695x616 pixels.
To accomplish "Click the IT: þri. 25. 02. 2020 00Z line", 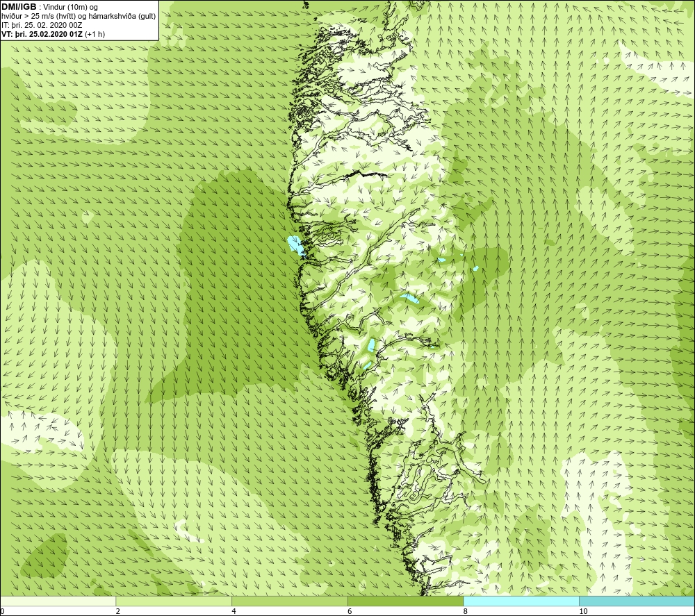I will 42,25.
